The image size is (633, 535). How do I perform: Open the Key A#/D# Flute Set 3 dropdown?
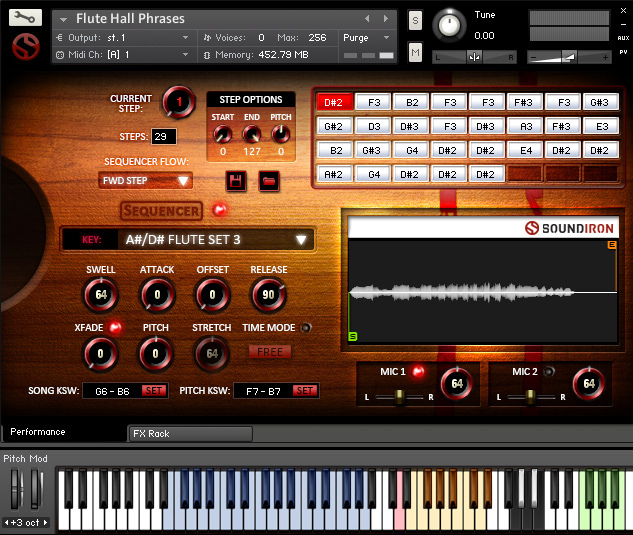point(188,240)
